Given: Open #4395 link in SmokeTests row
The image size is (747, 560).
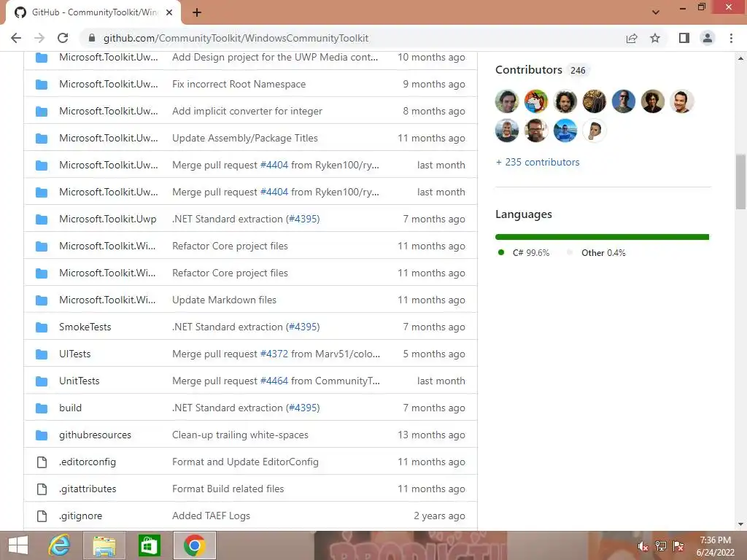Looking at the screenshot, I should click(x=303, y=327).
